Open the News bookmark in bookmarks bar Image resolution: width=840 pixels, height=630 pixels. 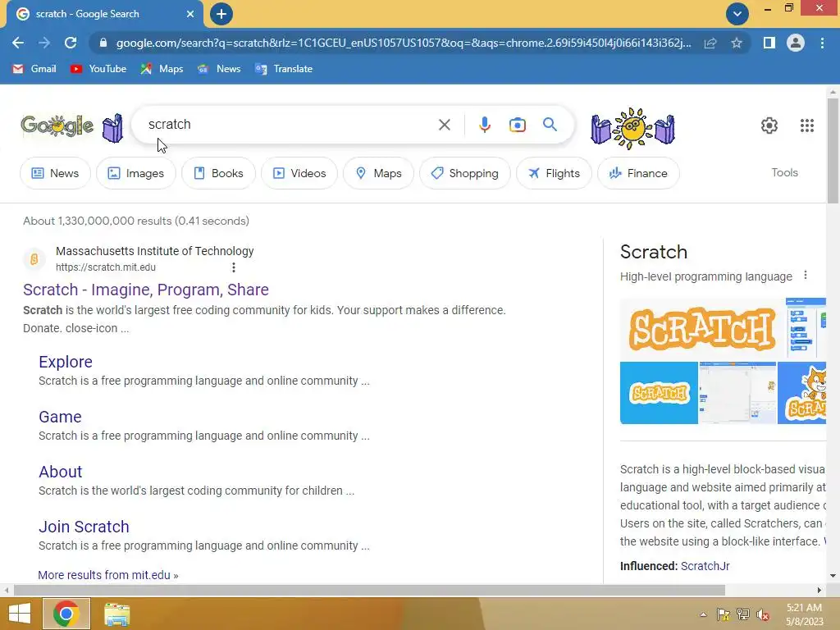pos(218,69)
